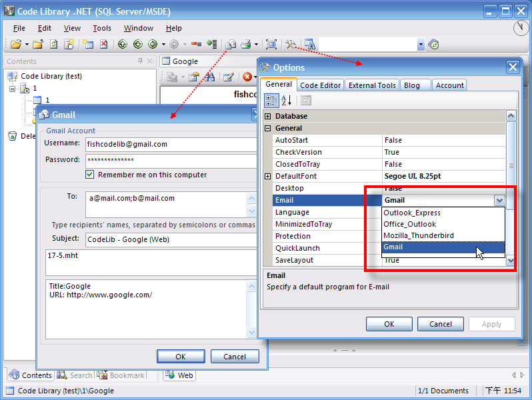The width and height of the screenshot is (532, 400).
Task: Click the binoculars find icon in Google tab
Action: pos(209,77)
